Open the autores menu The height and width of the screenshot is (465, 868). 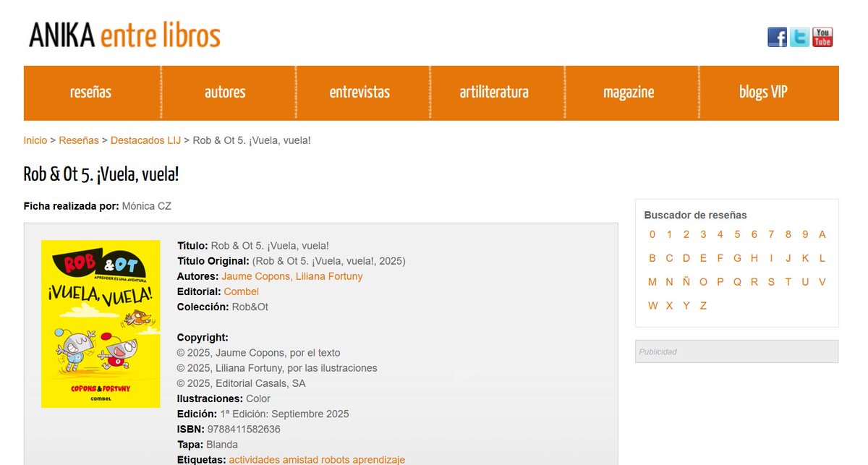coord(225,93)
